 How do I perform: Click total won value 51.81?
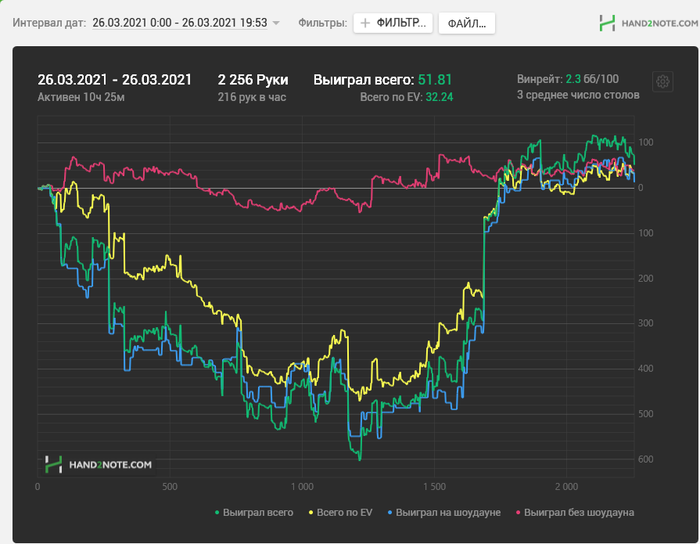pos(435,80)
